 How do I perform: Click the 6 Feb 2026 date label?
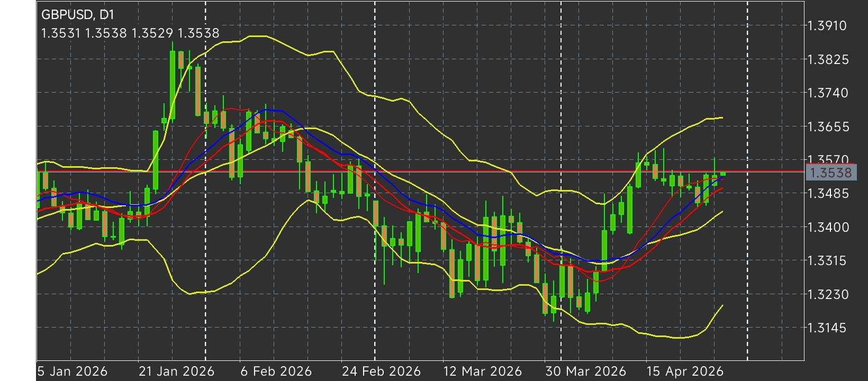[276, 371]
